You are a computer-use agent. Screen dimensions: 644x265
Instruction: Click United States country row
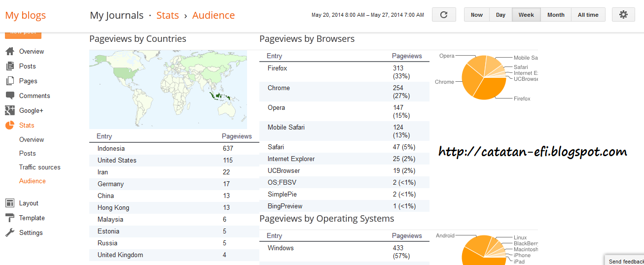tap(174, 160)
